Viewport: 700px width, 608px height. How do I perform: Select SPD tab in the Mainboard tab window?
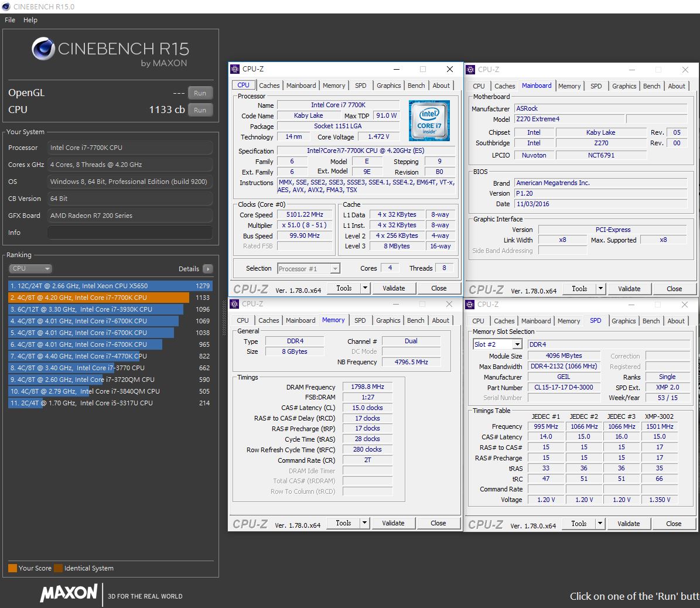596,86
